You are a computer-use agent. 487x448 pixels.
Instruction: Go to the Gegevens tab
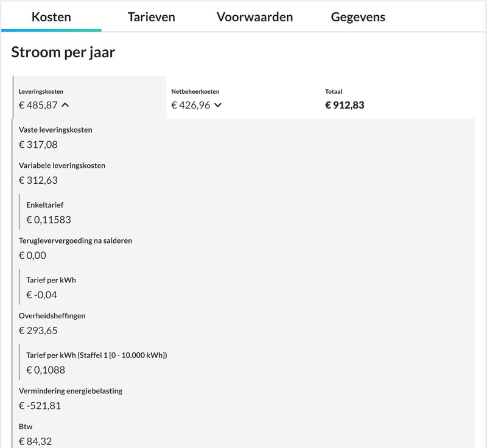pyautogui.click(x=358, y=16)
